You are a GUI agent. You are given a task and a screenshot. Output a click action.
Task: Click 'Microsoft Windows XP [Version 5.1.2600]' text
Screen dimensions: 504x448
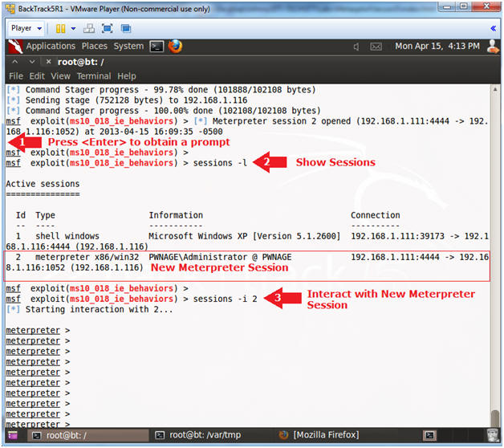click(244, 236)
